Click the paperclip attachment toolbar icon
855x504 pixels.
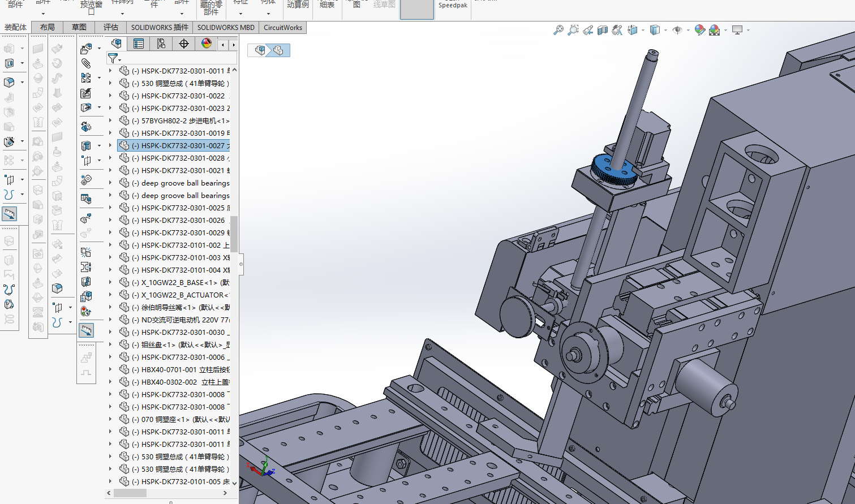86,63
